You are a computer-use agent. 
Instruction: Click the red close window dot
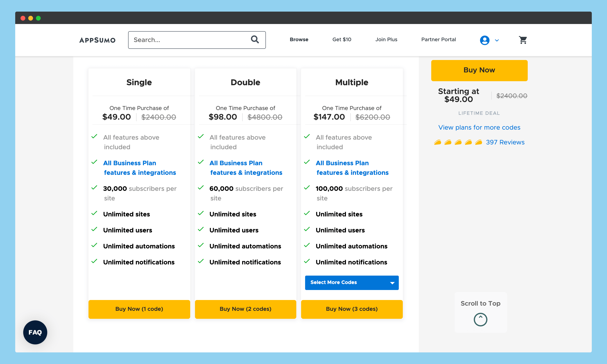[23, 18]
